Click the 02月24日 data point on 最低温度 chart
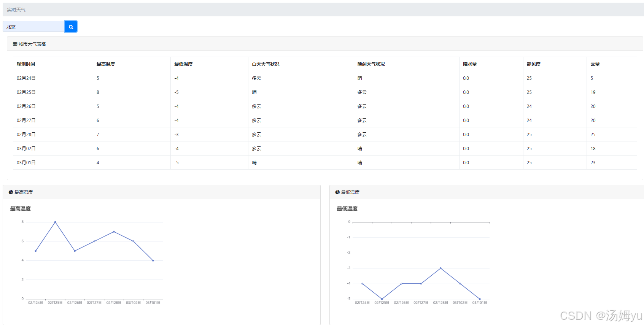The width and height of the screenshot is (644, 327). tap(363, 284)
